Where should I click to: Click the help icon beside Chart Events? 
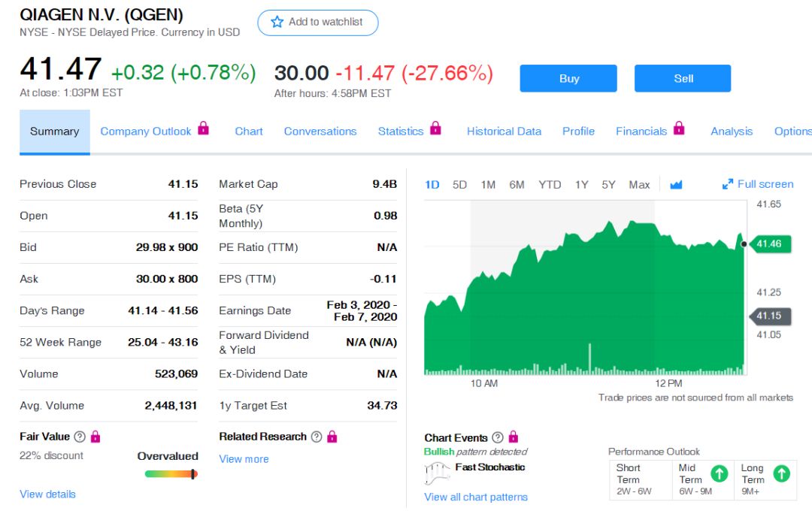(x=498, y=437)
